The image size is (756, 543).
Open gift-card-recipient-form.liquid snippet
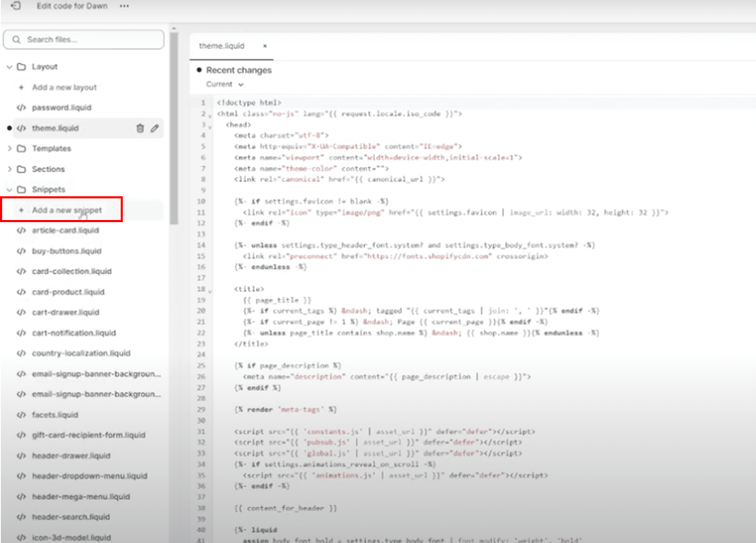[89, 435]
